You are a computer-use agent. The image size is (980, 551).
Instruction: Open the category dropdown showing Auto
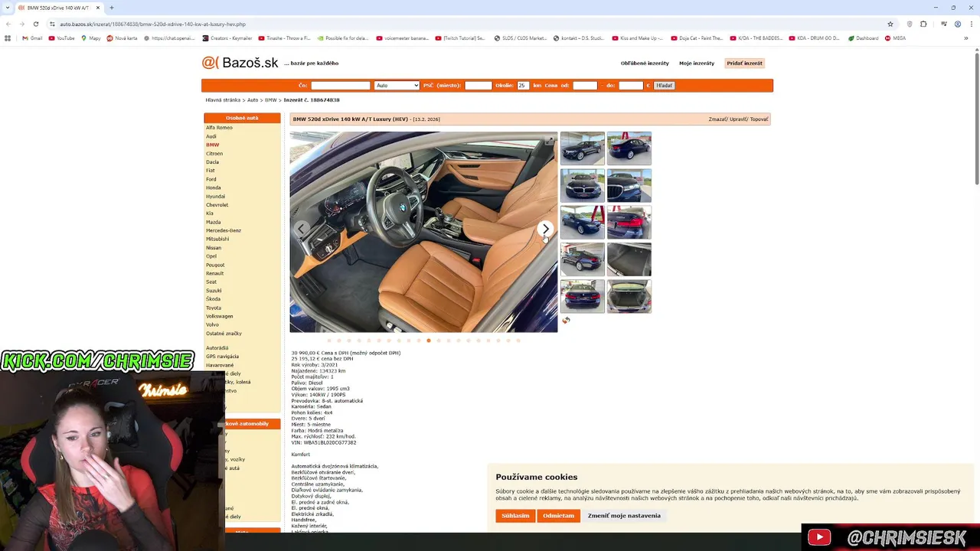[397, 86]
